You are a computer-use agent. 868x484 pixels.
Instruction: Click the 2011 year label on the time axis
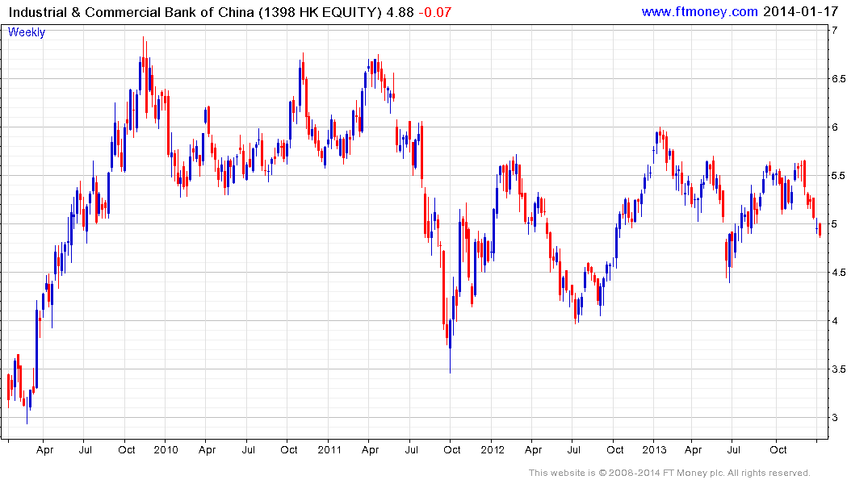(329, 449)
